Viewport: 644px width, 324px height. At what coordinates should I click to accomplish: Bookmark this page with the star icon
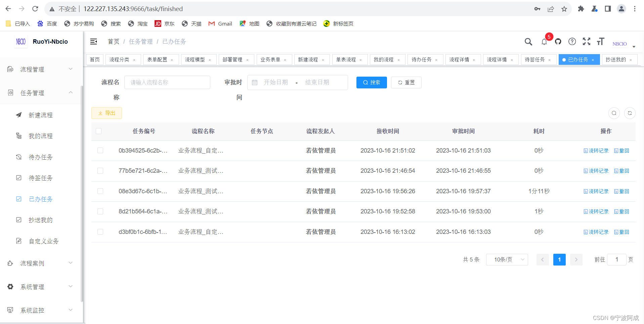click(564, 9)
